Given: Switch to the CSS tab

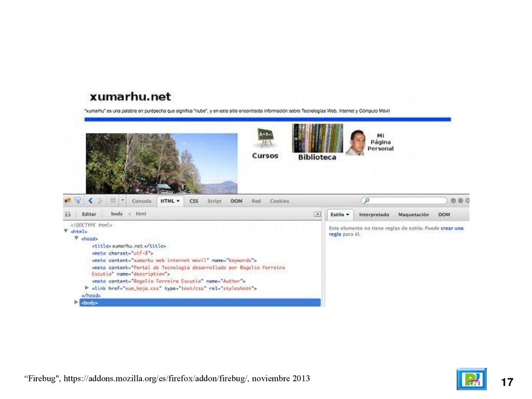Looking at the screenshot, I should tap(194, 201).
